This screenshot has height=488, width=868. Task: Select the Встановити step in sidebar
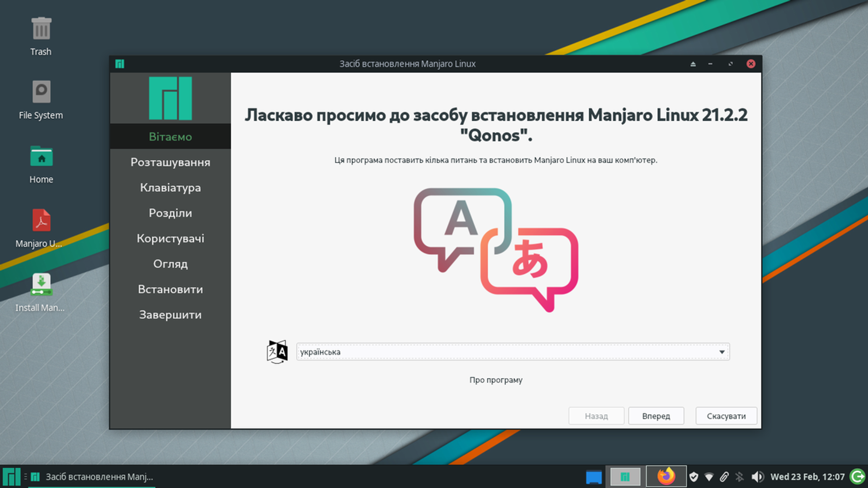(x=170, y=289)
